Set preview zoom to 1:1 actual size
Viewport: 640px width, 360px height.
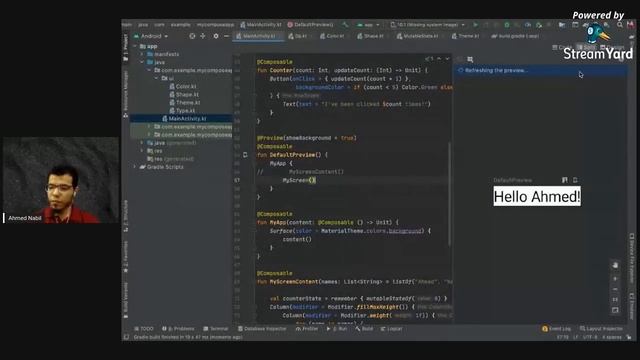tap(615, 300)
